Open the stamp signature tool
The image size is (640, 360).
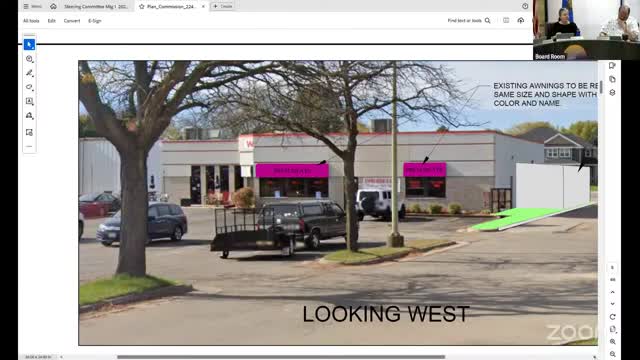pos(29,116)
